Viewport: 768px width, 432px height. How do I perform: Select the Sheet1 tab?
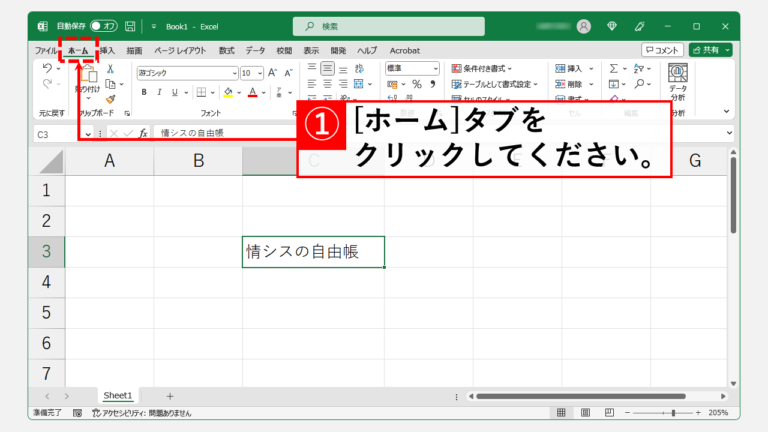pyautogui.click(x=118, y=395)
